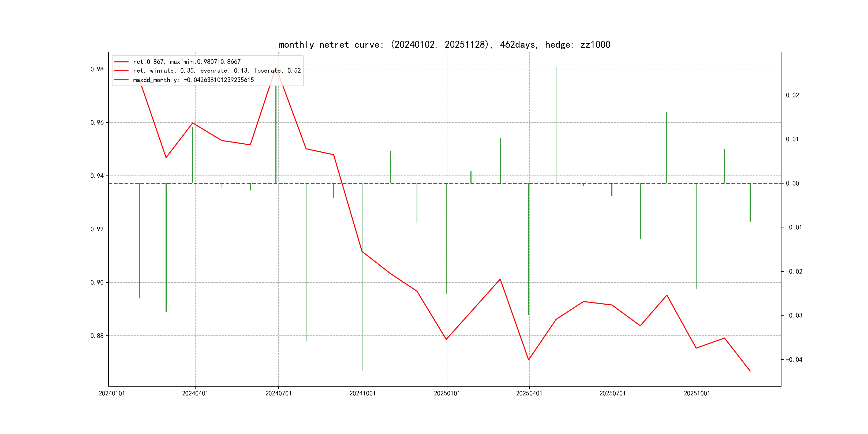Screen dimensions: 868x434
Task: Click the 20251001 x-axis tick label
Action: point(697,393)
